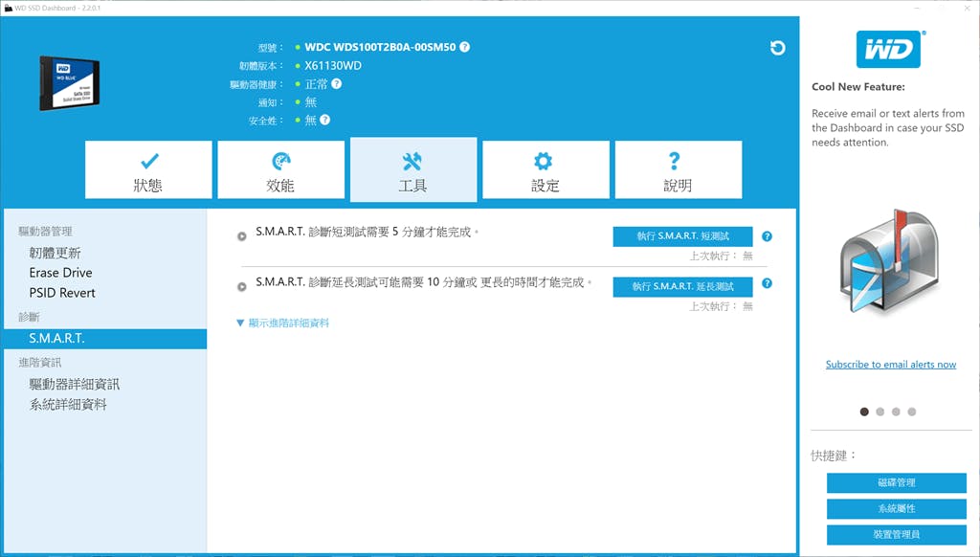The height and width of the screenshot is (557, 980).
Task: Click help icon next to security status
Action: pyautogui.click(x=325, y=121)
